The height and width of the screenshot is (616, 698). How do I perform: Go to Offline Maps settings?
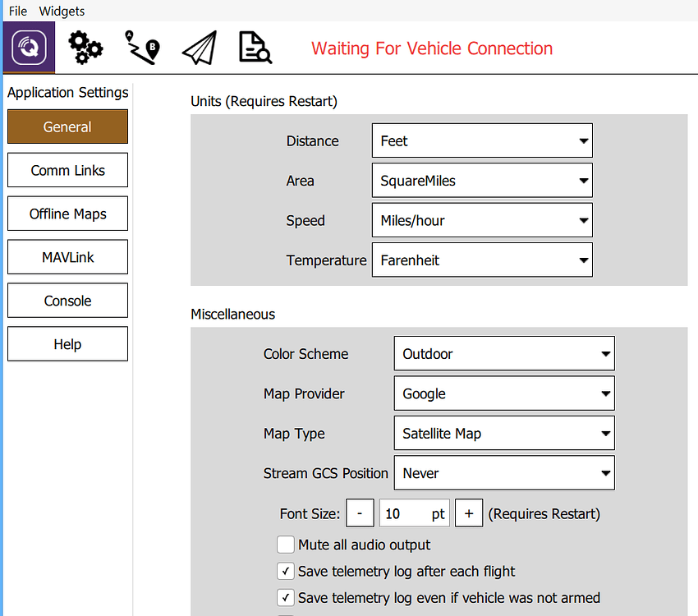click(x=67, y=214)
